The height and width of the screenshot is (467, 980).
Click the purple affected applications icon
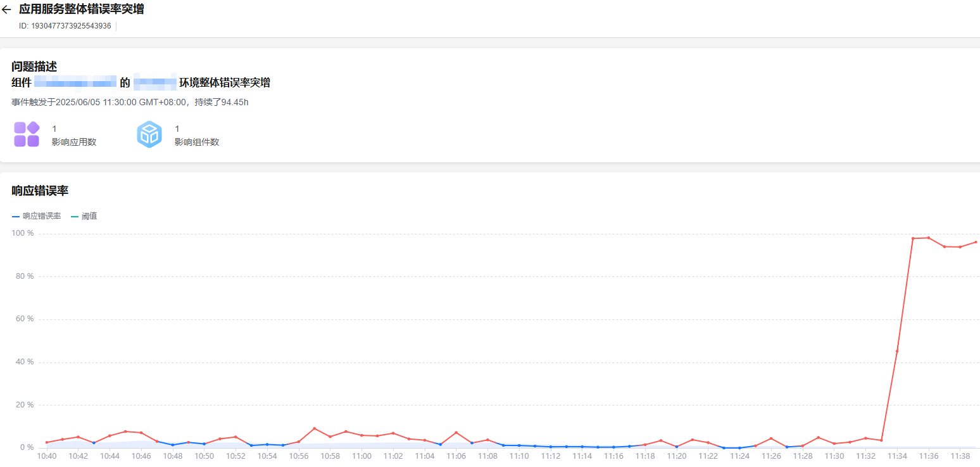pyautogui.click(x=27, y=134)
